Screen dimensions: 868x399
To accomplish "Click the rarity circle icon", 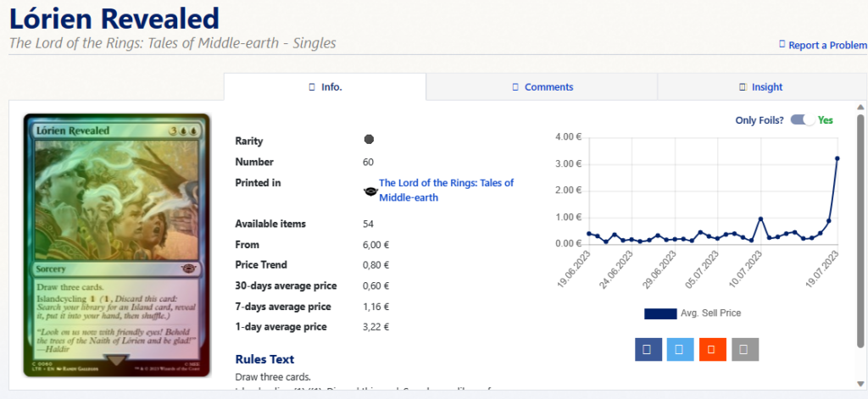I will pos(369,140).
